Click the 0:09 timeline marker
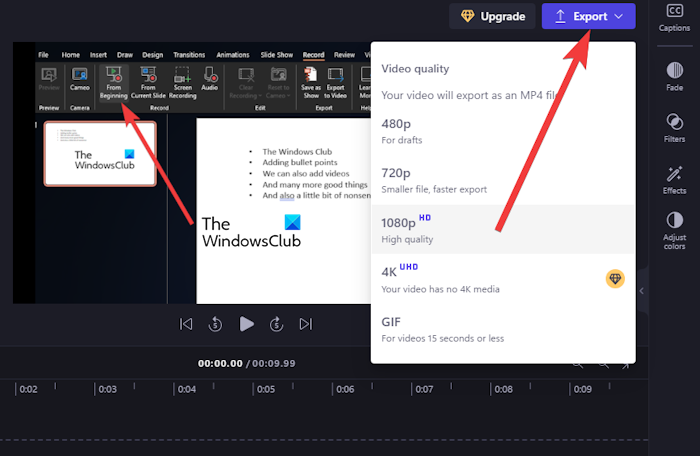The image size is (700, 456). [582, 389]
